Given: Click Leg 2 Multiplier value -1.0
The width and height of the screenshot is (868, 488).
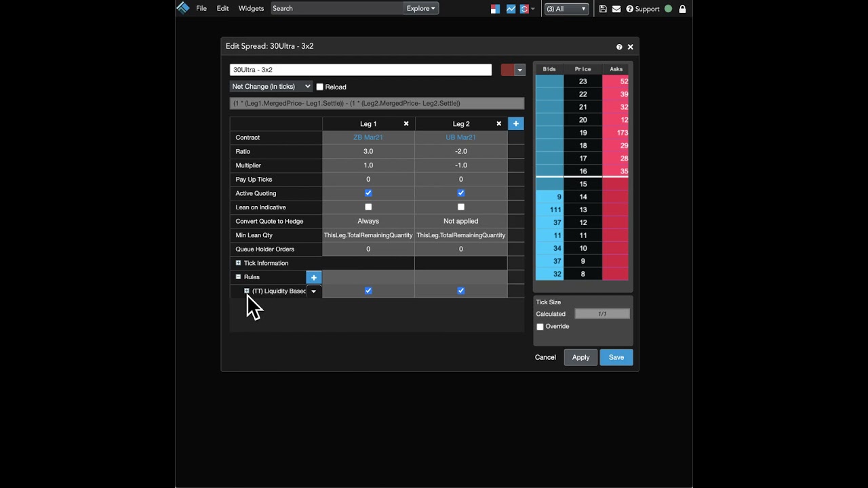Looking at the screenshot, I should tap(461, 165).
